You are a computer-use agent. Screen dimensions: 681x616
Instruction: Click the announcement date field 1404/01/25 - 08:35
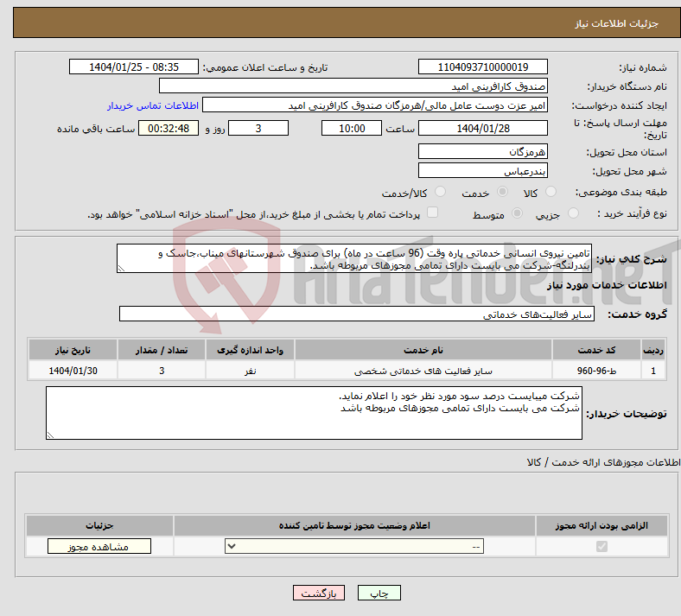(134, 67)
